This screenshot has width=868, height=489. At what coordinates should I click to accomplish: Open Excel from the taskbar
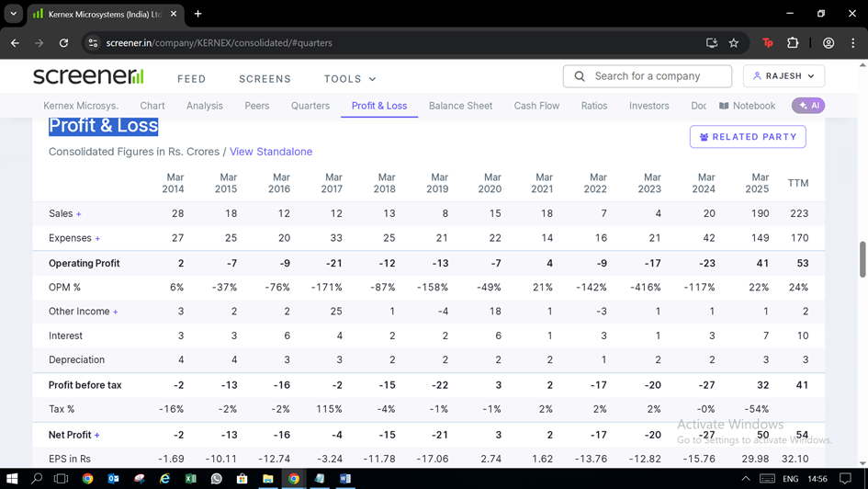click(x=190, y=479)
